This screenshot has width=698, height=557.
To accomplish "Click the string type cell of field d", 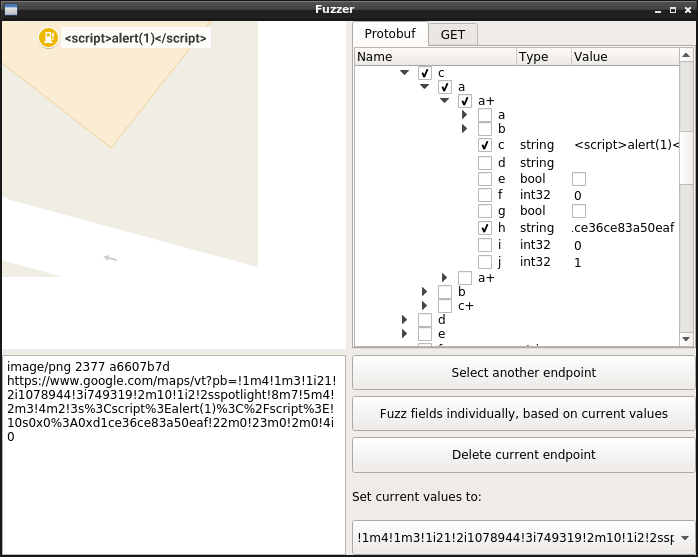I will point(537,163).
